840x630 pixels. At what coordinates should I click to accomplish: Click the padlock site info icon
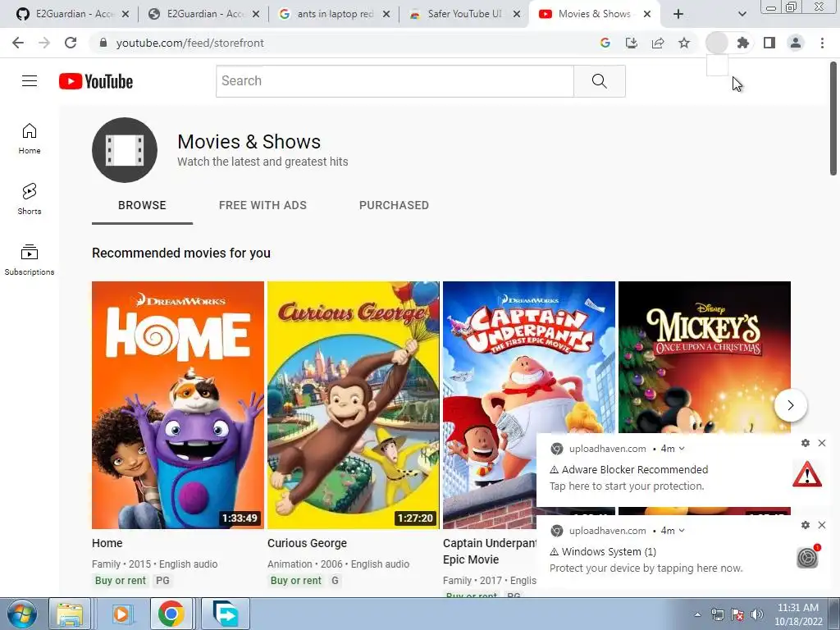coord(103,43)
